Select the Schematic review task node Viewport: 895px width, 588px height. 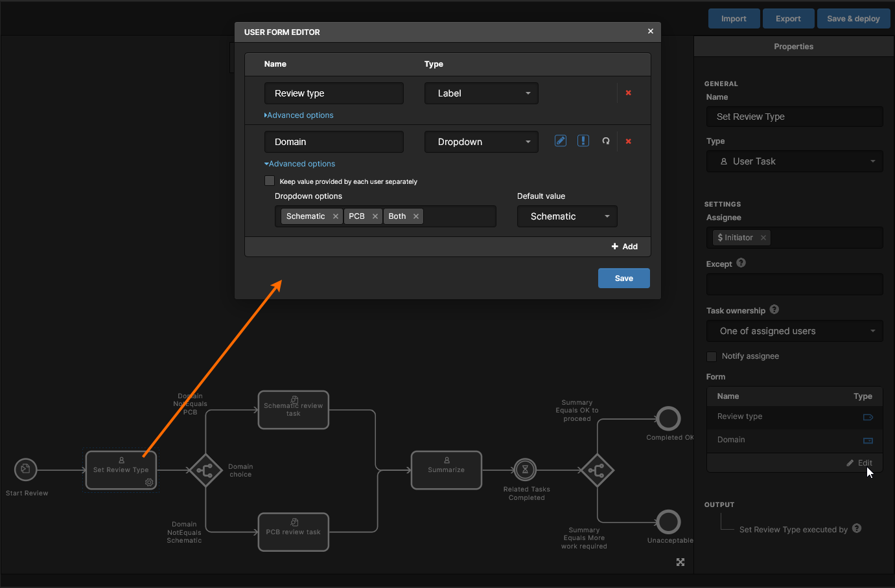[294, 410]
